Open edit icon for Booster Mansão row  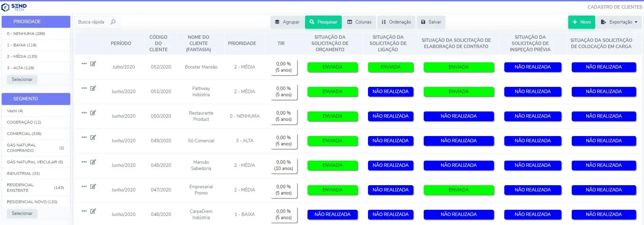pos(93,64)
